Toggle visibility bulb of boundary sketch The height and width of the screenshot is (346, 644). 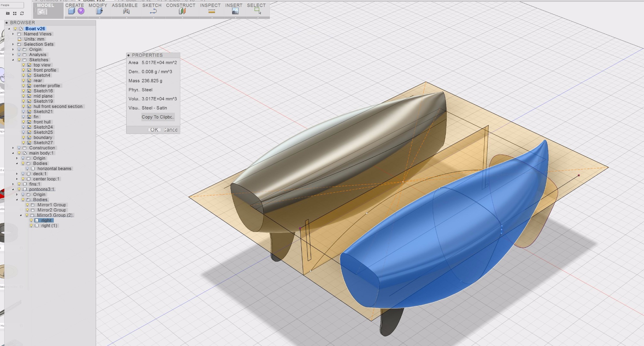coord(23,137)
